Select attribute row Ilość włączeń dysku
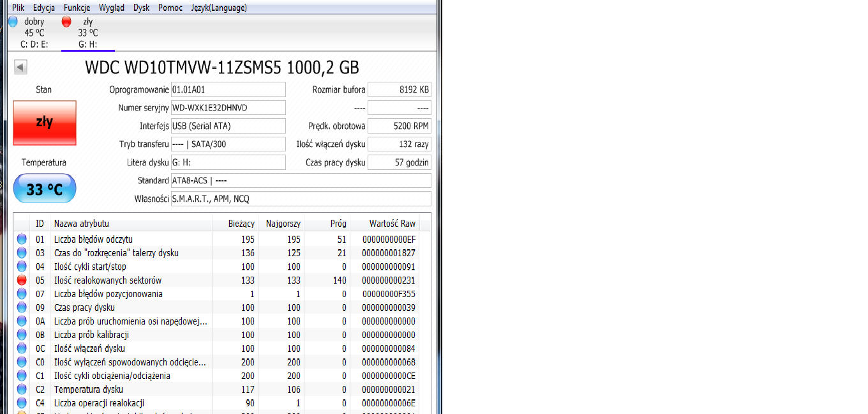 pyautogui.click(x=216, y=348)
